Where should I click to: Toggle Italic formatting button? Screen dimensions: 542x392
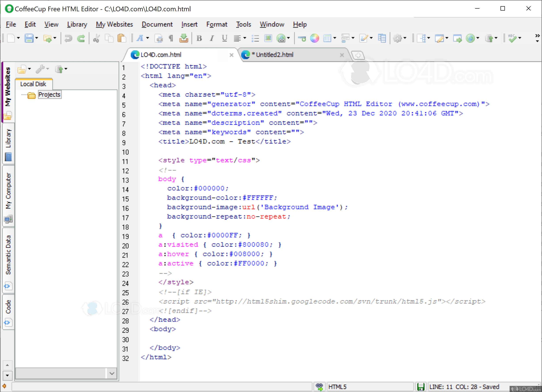(x=212, y=38)
